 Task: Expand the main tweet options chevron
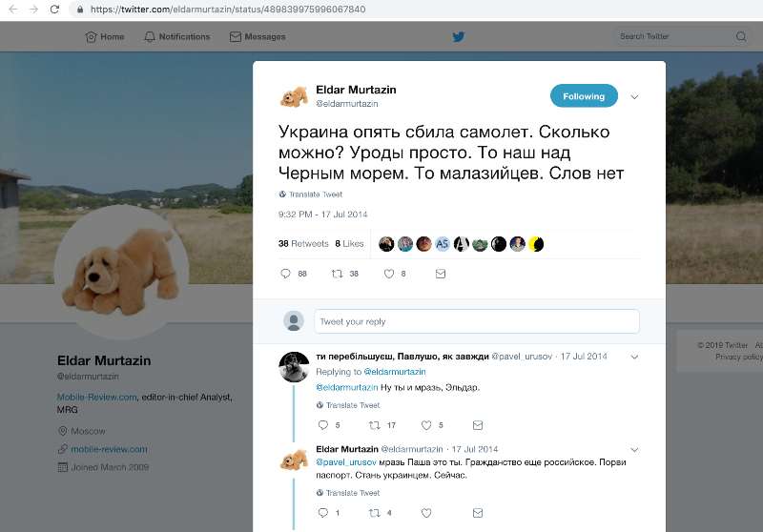(635, 96)
